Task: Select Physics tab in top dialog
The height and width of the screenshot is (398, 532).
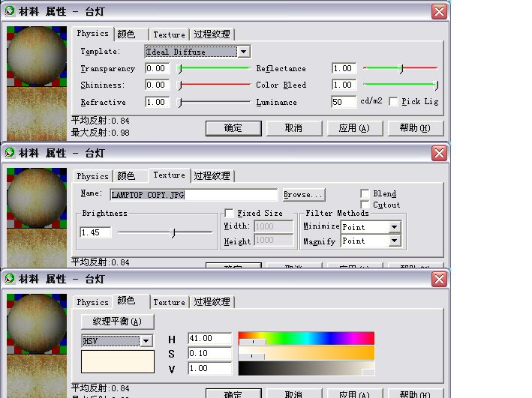Action: 92,34
